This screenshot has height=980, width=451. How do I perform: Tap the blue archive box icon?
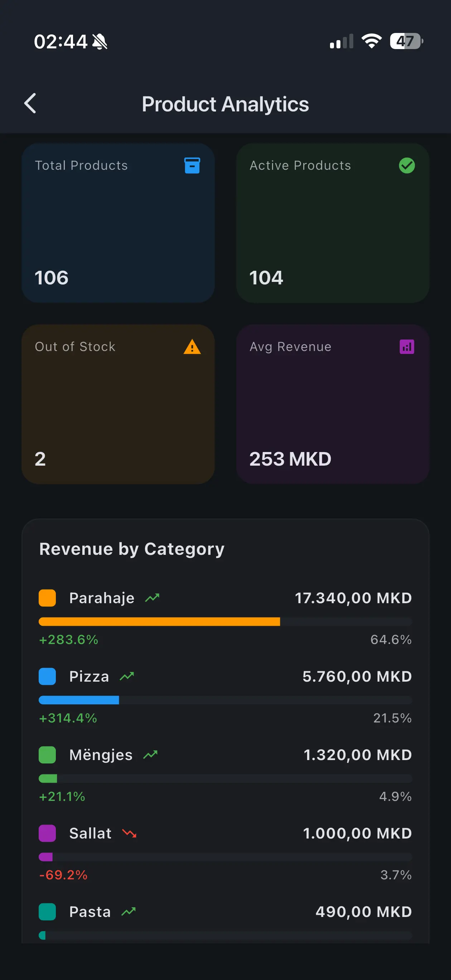[x=192, y=165]
